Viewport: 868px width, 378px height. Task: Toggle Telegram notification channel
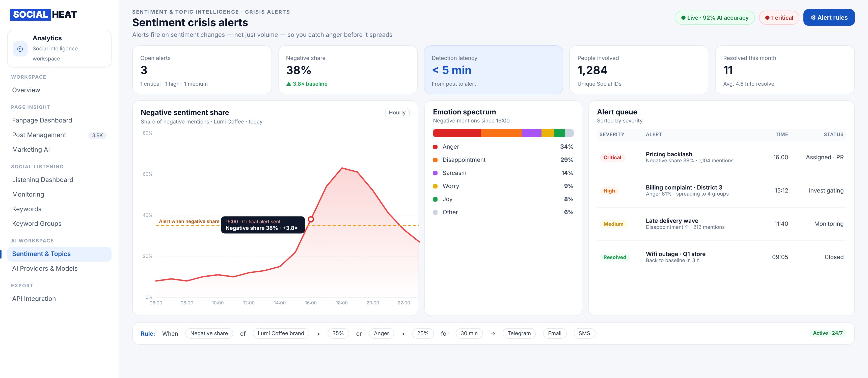tap(519, 333)
